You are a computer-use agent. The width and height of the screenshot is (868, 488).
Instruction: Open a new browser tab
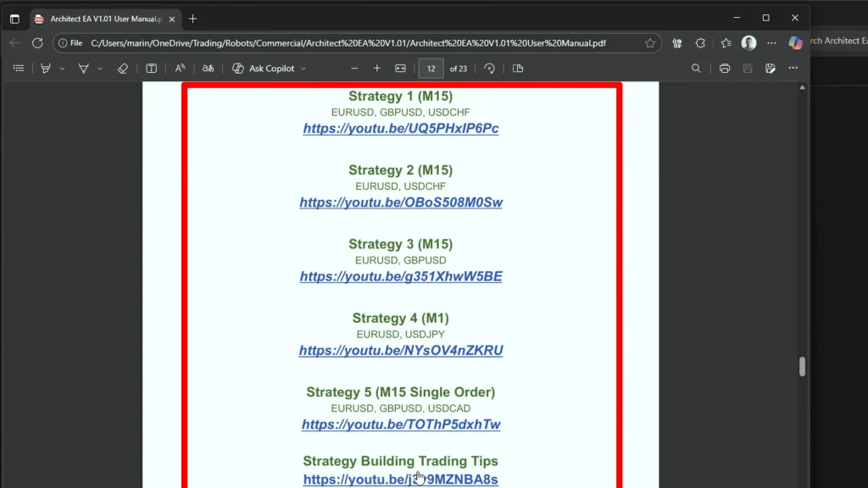192,19
